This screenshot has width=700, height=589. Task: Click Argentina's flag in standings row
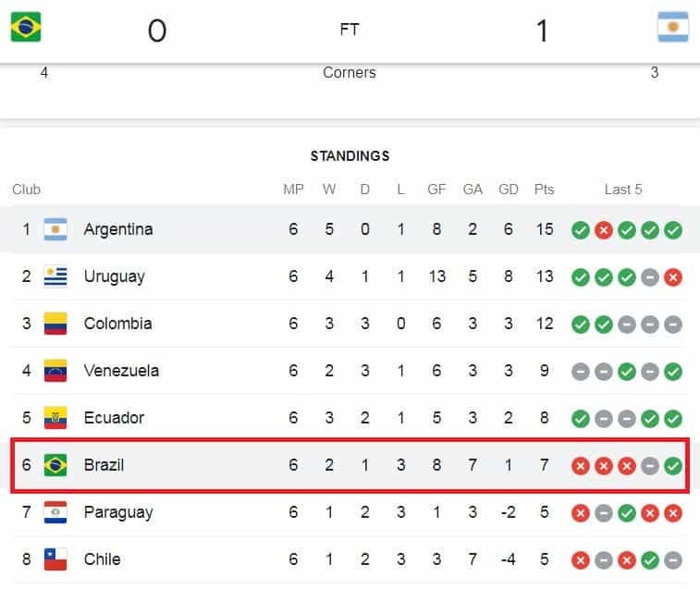click(x=55, y=229)
